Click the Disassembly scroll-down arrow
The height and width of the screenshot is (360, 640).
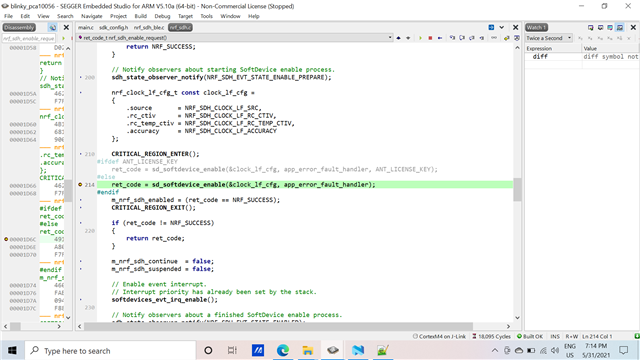coord(68,318)
